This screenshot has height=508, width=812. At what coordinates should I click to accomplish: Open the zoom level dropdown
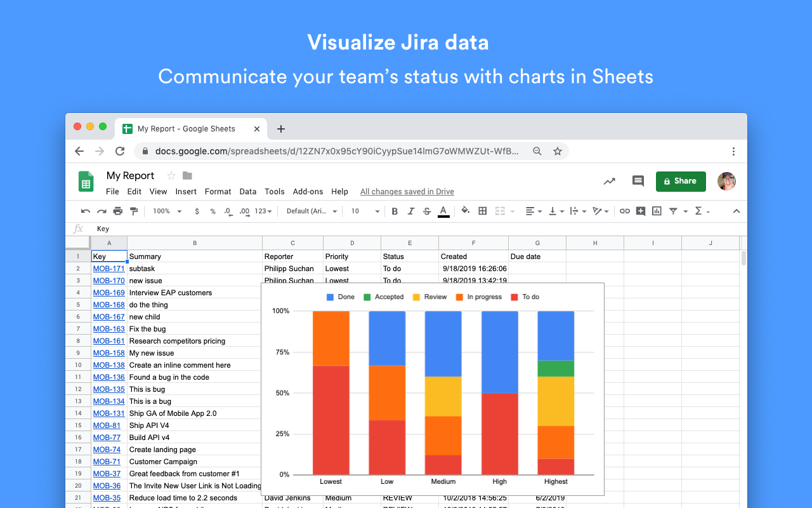coord(167,211)
